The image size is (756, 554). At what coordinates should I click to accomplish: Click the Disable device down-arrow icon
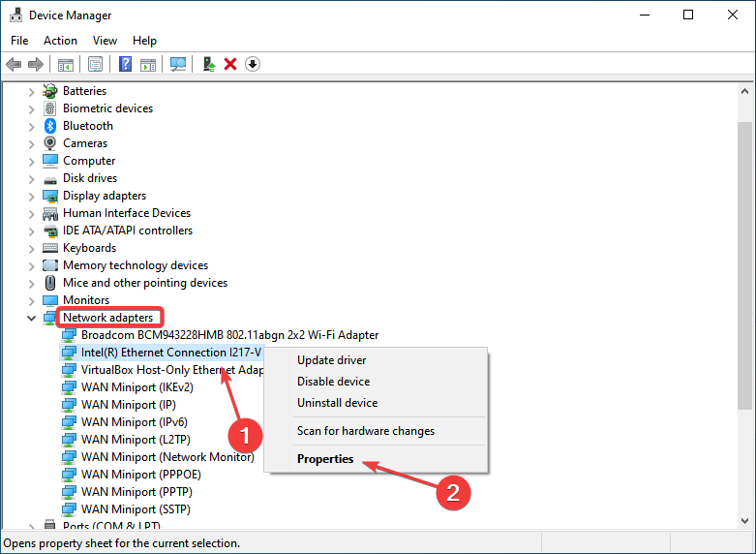(253, 64)
